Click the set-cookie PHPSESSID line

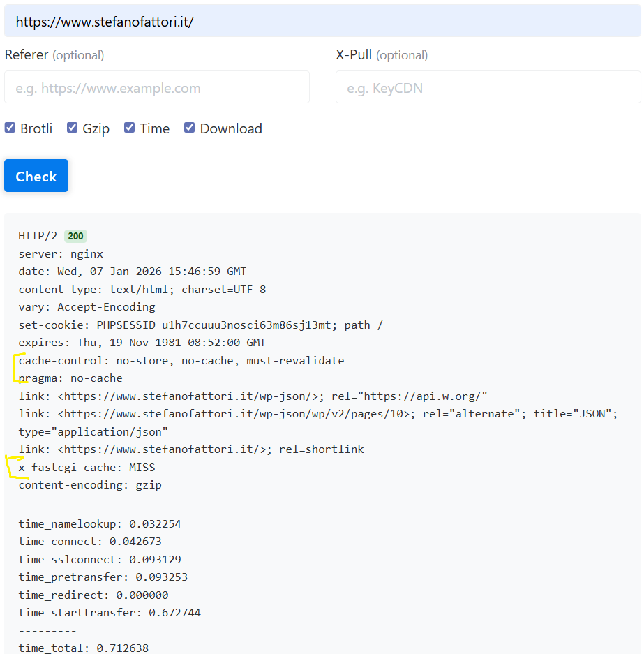[201, 325]
